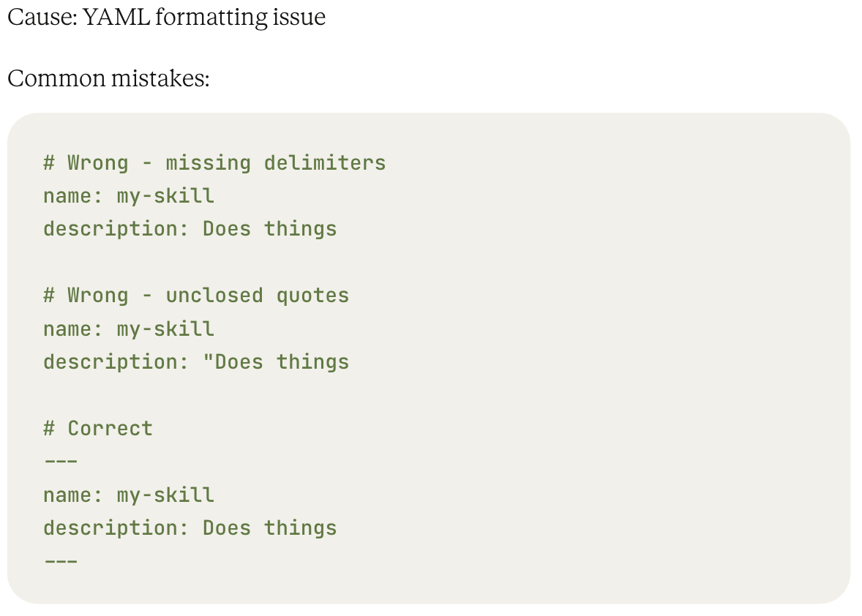Click the '# Wrong - missing delimiters' comment
Viewport: 862px width, 616px height.
214,162
